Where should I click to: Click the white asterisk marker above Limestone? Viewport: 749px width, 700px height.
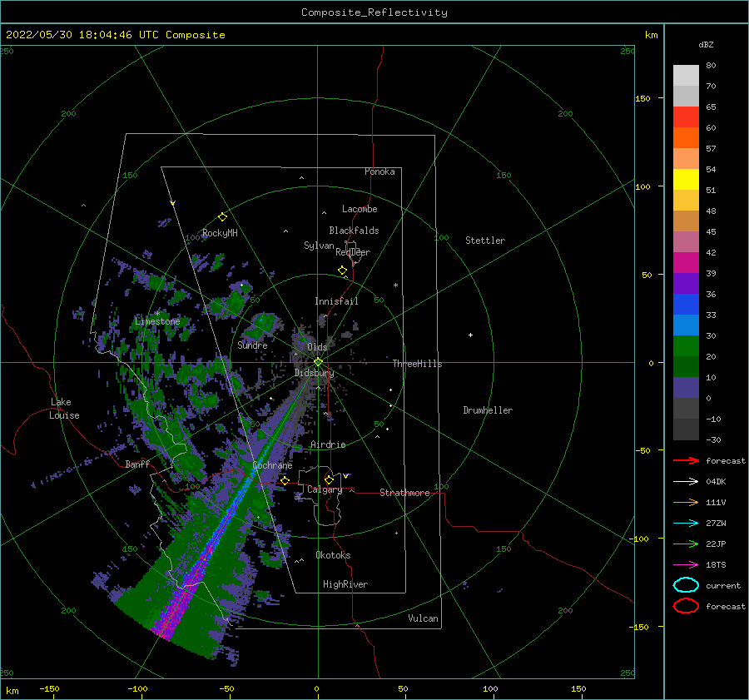click(x=157, y=314)
